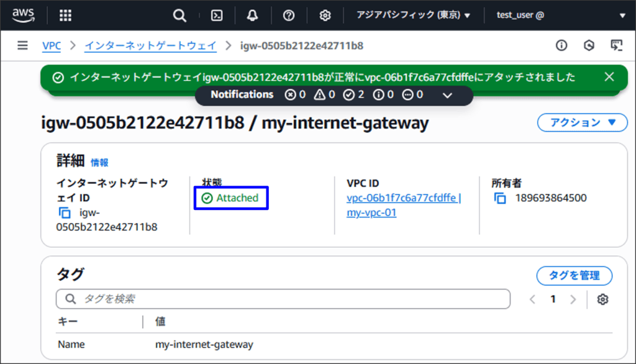Open the notifications bell
Image resolution: width=636 pixels, height=364 pixels.
click(x=252, y=16)
